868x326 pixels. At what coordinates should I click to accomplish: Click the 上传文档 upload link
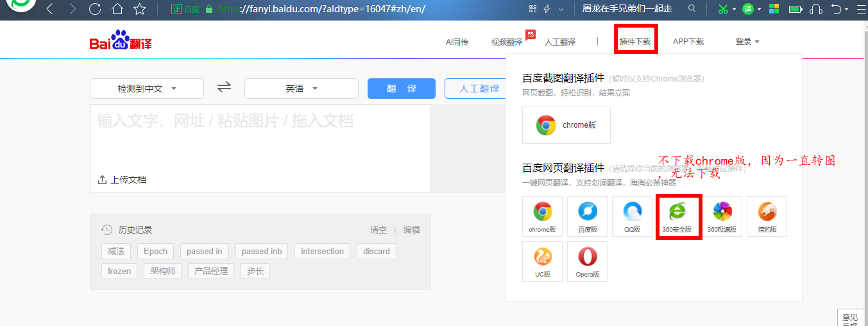pyautogui.click(x=122, y=180)
